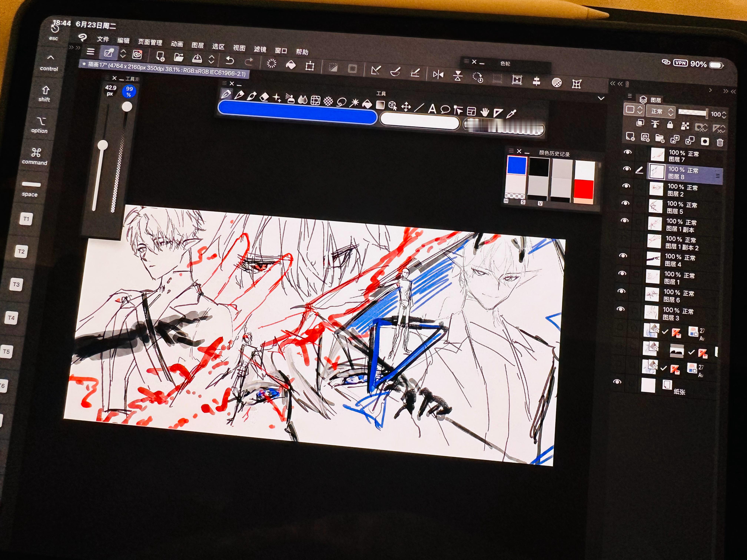Click the Save icon in command bar
The image size is (747, 560).
click(197, 58)
